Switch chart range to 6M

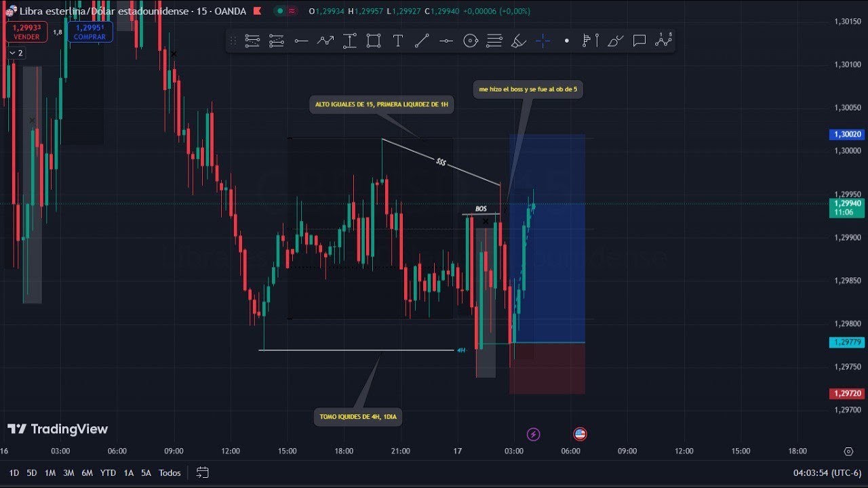(87, 472)
